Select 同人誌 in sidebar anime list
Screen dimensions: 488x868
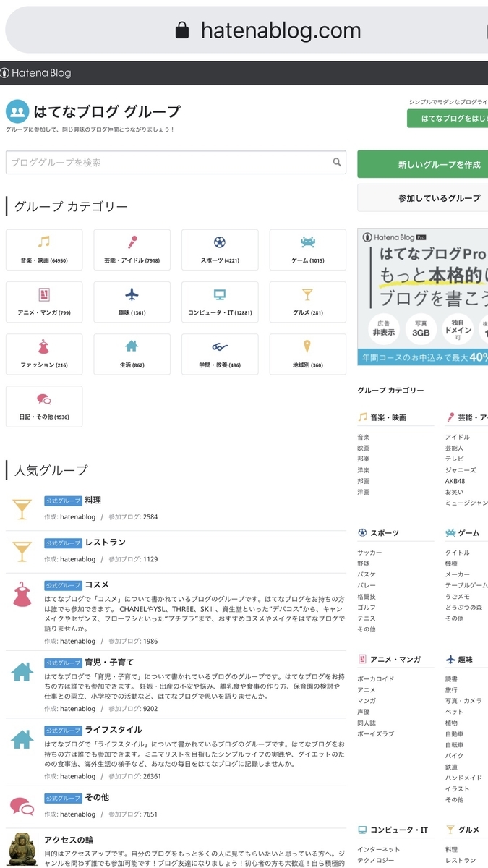[367, 723]
